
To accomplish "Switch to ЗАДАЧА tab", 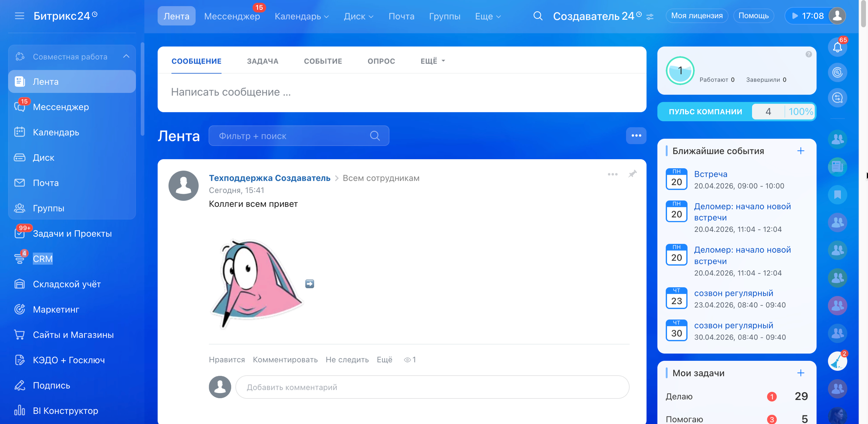I will click(x=262, y=61).
